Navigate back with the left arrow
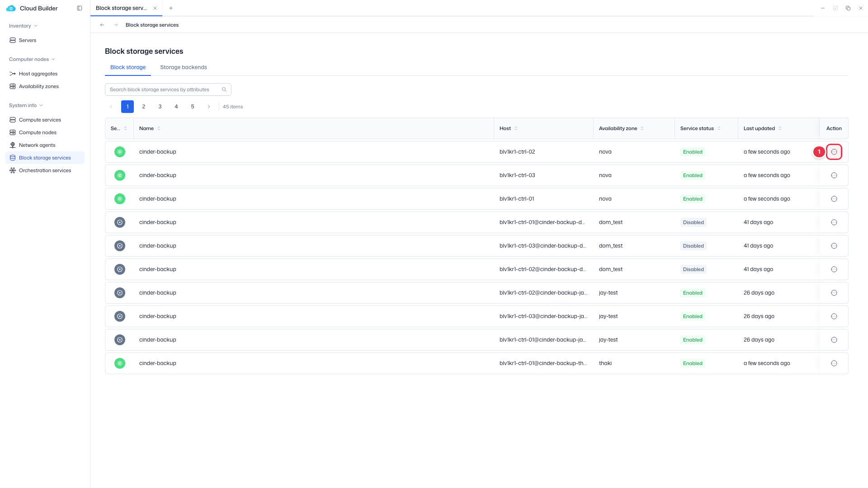 pos(102,25)
